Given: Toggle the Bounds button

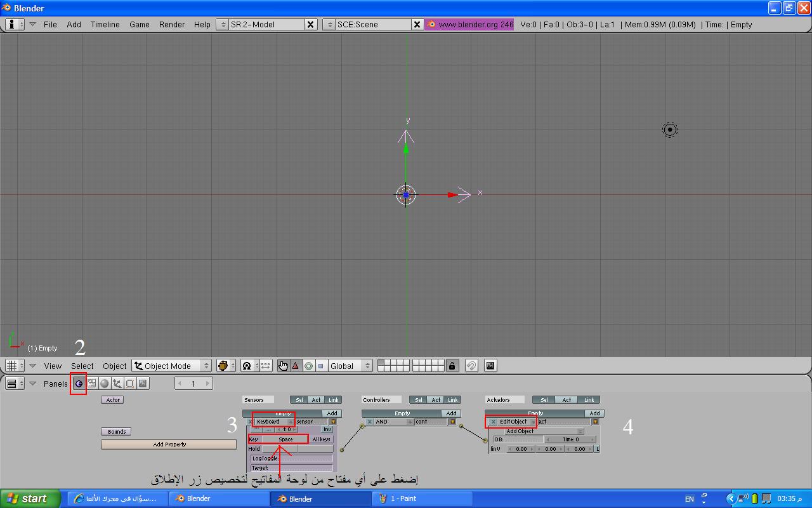Looking at the screenshot, I should 117,432.
